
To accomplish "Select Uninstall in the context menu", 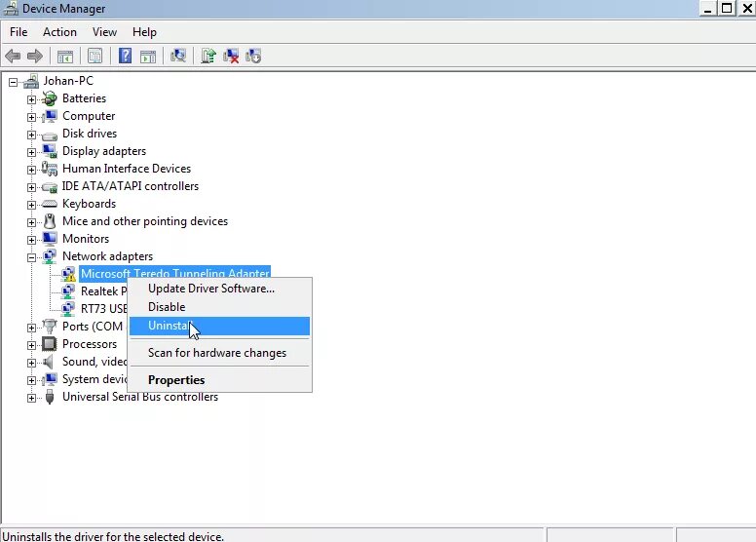I will (219, 326).
